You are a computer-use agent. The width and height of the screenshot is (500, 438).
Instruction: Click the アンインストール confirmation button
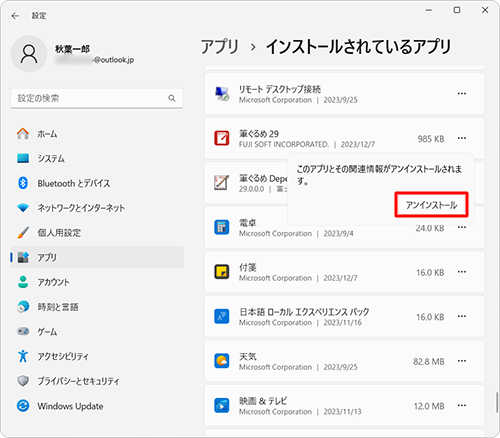(x=431, y=205)
